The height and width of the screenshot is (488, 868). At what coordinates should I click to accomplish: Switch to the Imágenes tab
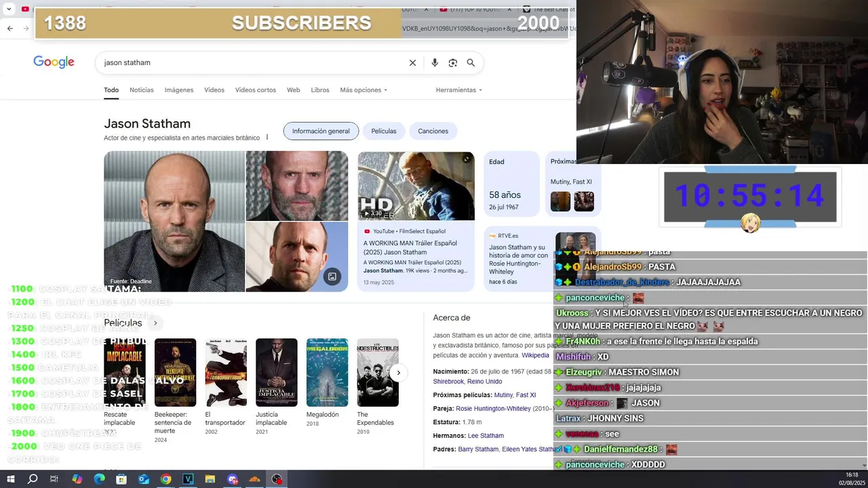(x=179, y=90)
